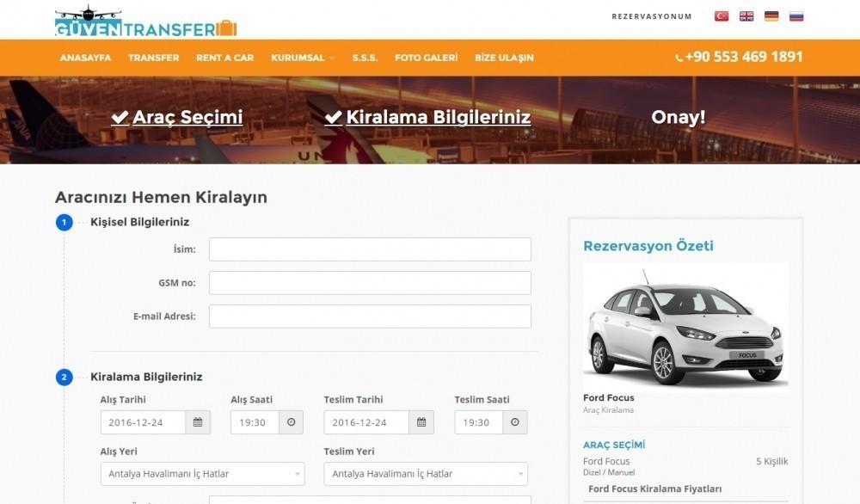Viewport: 860px width, 504px height.
Task: Open Teslim Tarihi calendar icon
Action: (x=421, y=422)
